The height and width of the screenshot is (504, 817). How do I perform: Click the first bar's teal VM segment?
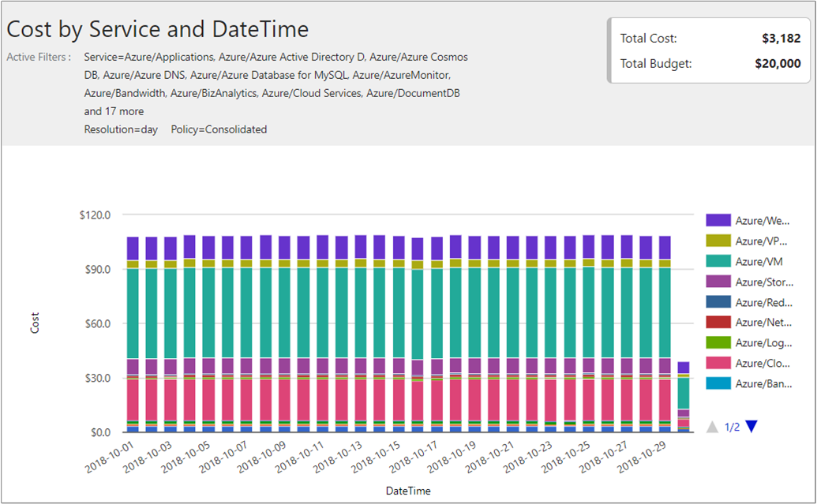click(133, 313)
